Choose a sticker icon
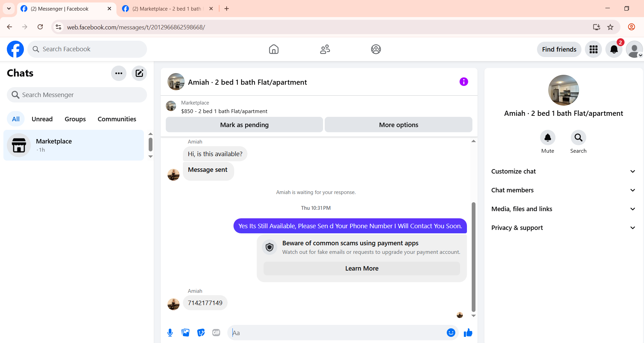Screen dimensions: 644x343 click(x=201, y=333)
